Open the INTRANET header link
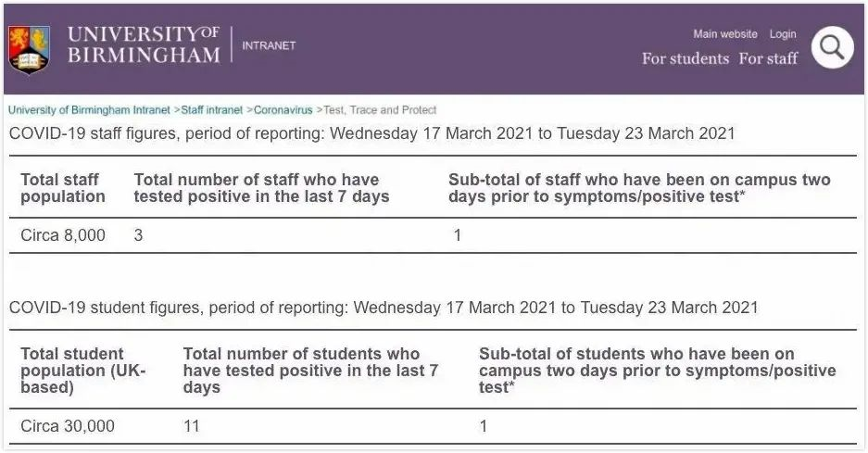The height and width of the screenshot is (453, 868). pos(269,45)
